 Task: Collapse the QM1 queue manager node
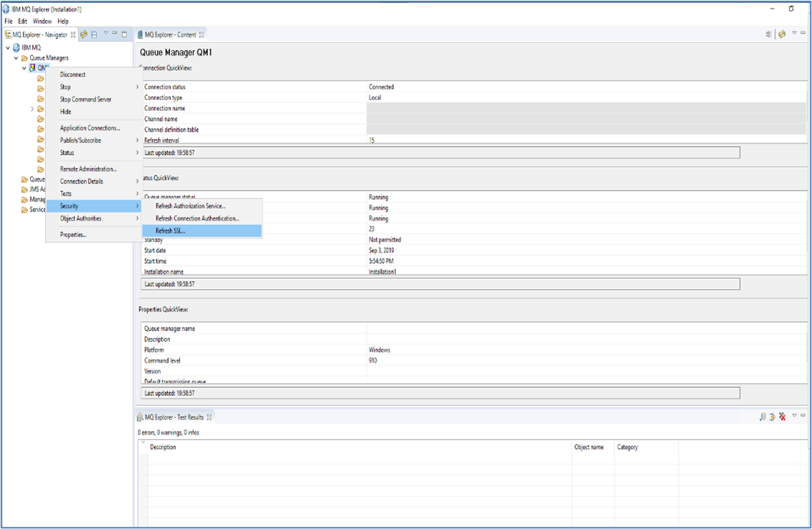point(24,68)
